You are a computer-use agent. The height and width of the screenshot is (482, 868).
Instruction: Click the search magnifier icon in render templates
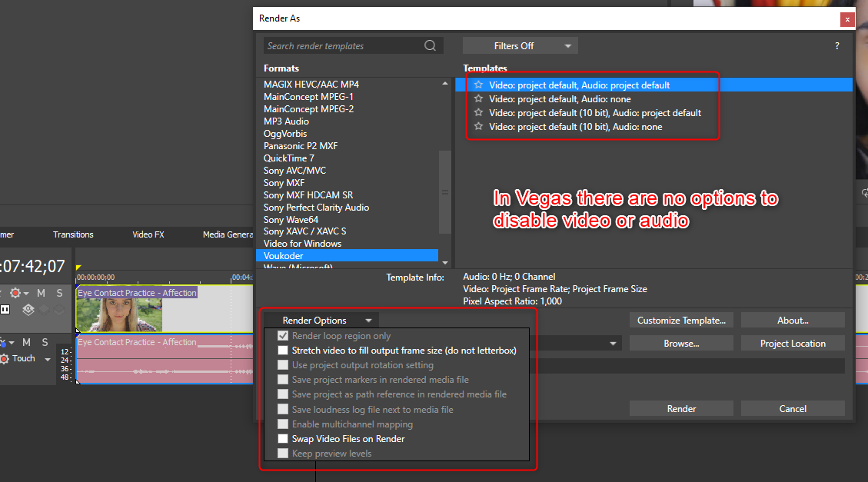click(431, 46)
